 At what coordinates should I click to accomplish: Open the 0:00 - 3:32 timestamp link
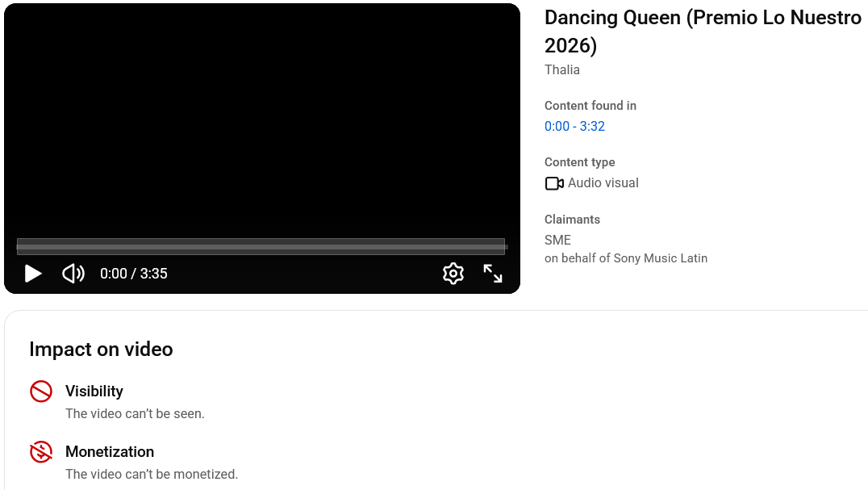(x=574, y=126)
